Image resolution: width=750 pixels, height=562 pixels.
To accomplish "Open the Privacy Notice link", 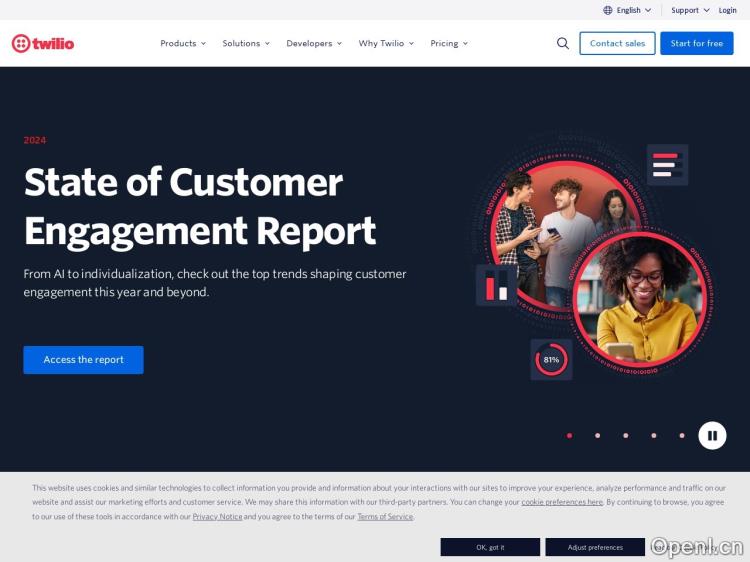I will 217,517.
